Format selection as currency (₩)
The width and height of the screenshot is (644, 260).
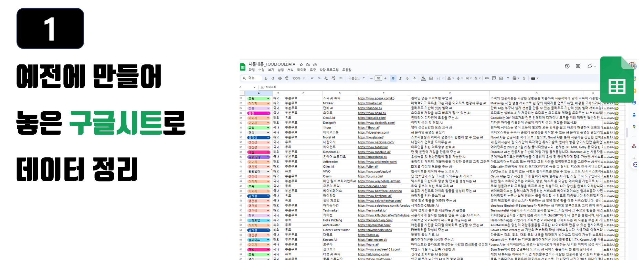coord(312,78)
